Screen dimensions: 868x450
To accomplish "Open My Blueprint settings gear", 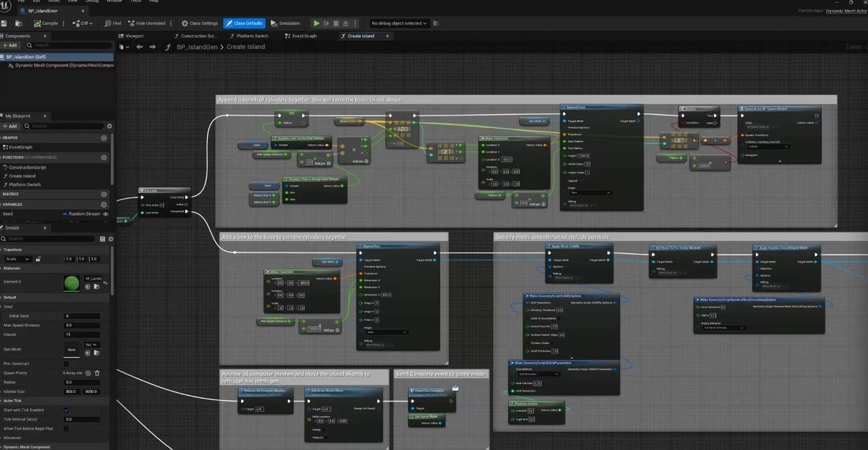I will (x=109, y=126).
